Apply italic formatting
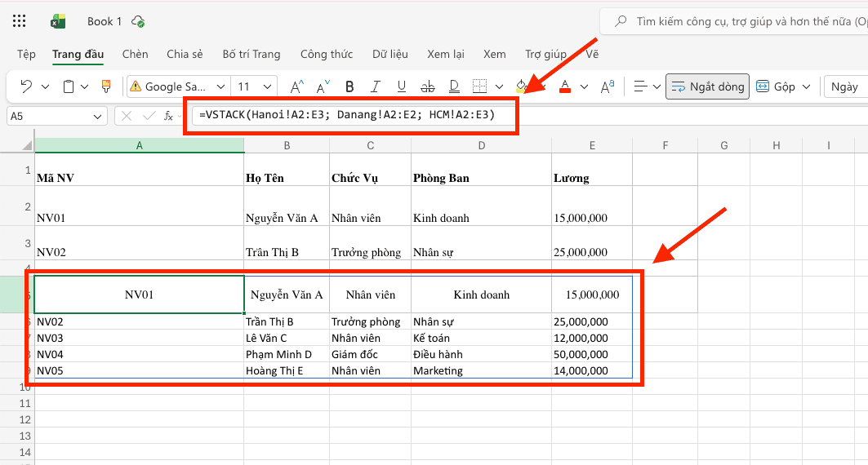 (x=376, y=86)
